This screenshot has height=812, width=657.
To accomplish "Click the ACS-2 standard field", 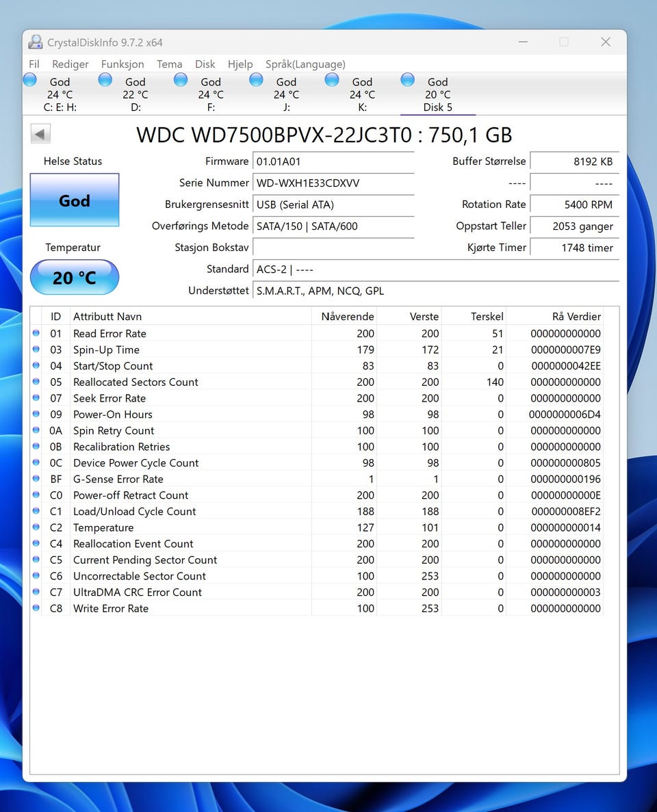I will point(436,270).
